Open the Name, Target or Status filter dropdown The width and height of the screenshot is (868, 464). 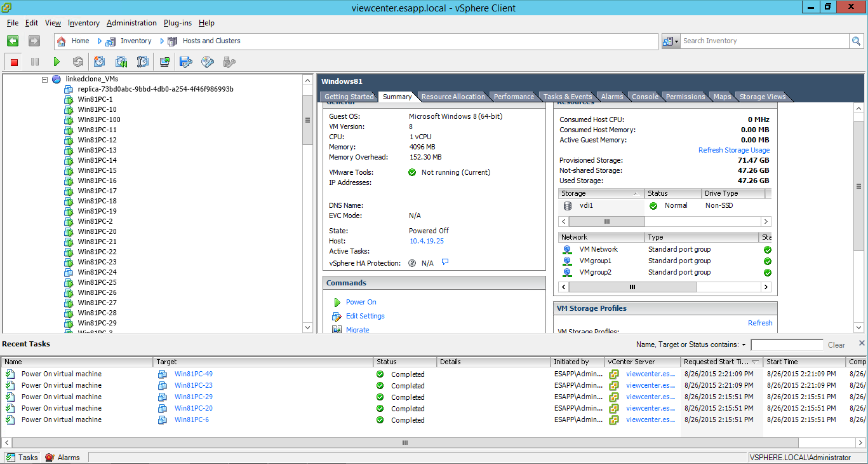pyautogui.click(x=744, y=345)
